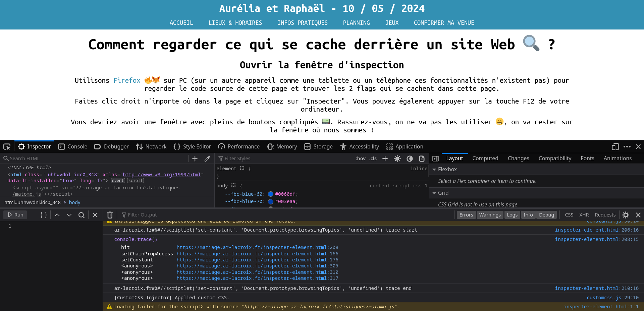The height and width of the screenshot is (311, 644).
Task: Click the #0060df color swatch
Action: pyautogui.click(x=271, y=194)
